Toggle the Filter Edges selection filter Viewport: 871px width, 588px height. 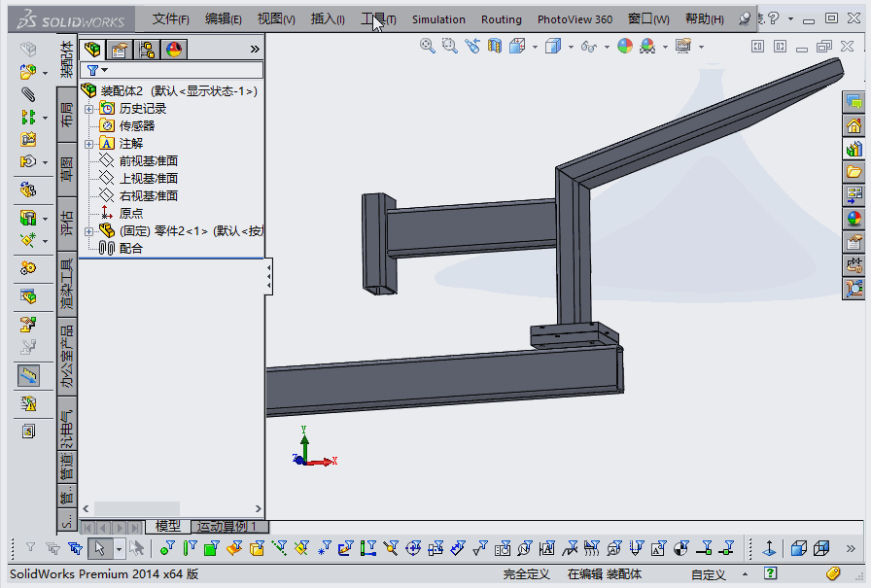tap(190, 548)
